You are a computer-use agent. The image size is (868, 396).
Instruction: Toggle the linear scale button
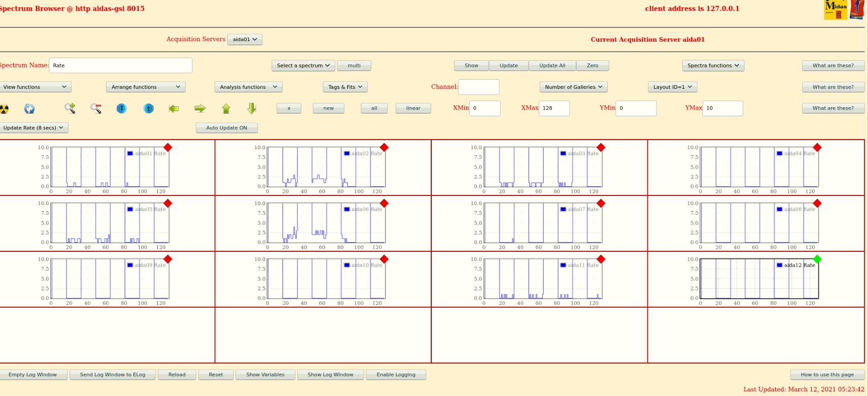pos(413,108)
